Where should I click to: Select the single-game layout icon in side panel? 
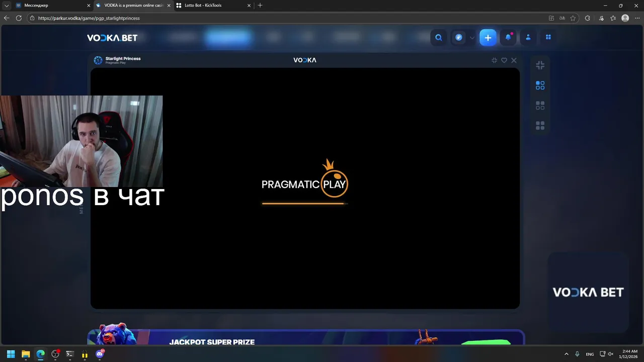[540, 85]
